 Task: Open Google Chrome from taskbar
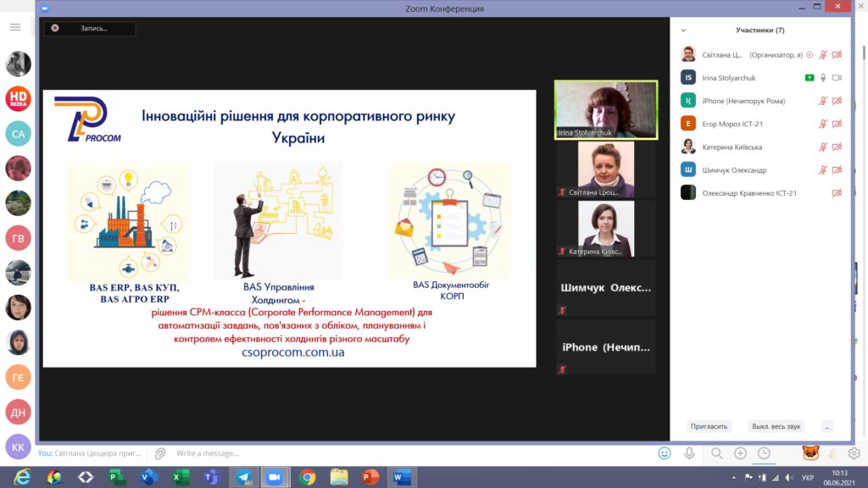coord(307,477)
